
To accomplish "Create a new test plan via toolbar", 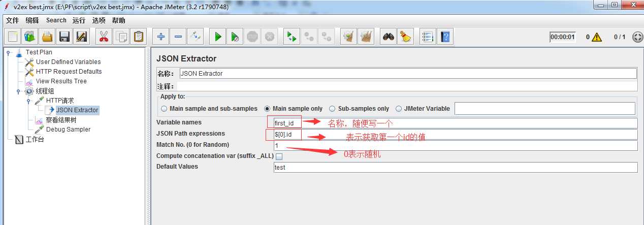I will (13, 37).
